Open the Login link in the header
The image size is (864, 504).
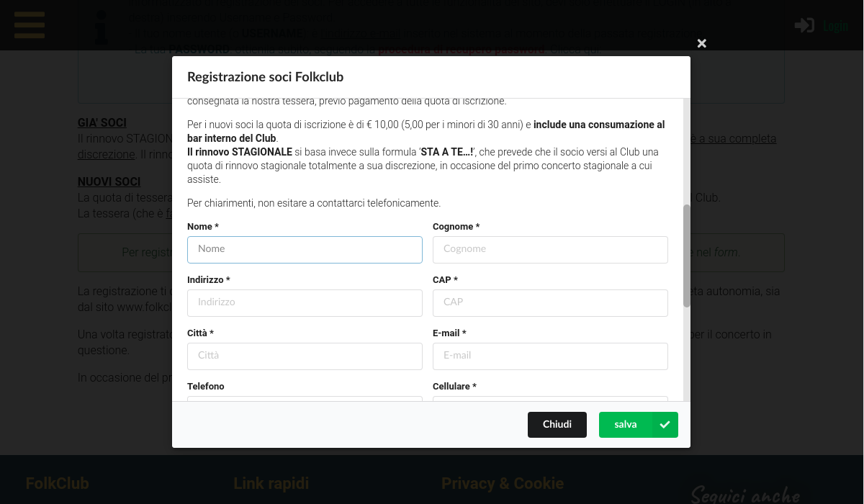[x=835, y=27]
